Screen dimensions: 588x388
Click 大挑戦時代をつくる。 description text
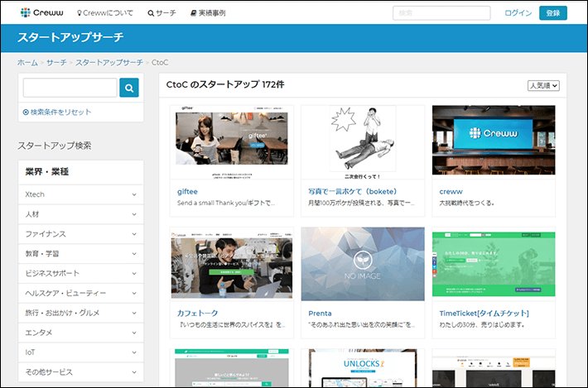click(x=467, y=203)
